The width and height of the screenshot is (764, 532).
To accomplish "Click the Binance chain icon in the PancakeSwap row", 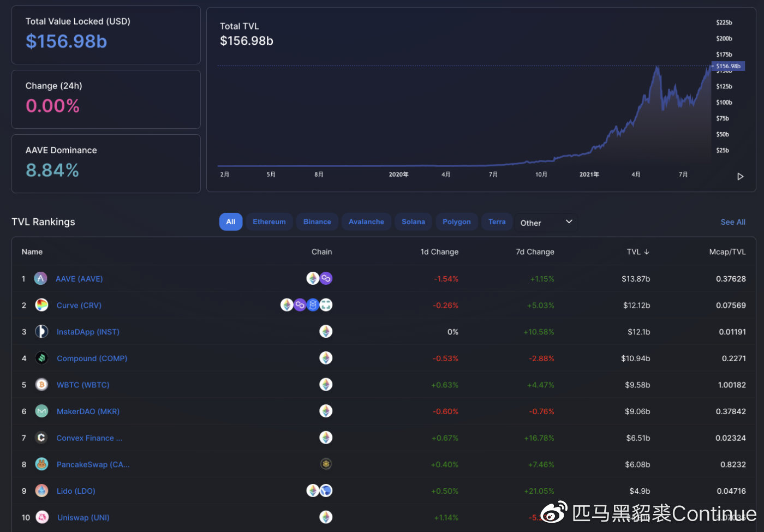I will (326, 464).
